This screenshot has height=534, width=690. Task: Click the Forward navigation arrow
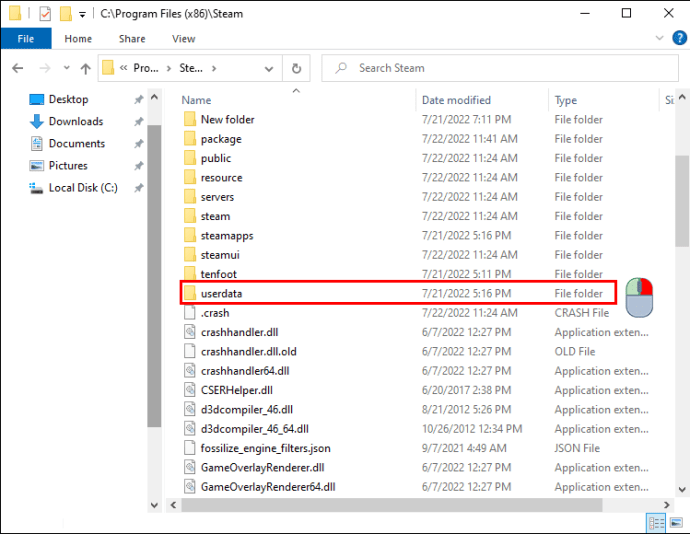(45, 68)
